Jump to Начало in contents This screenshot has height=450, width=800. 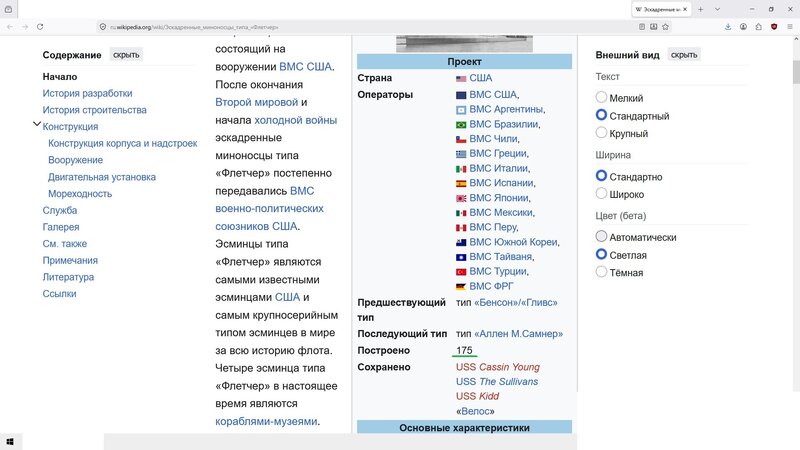(60, 77)
